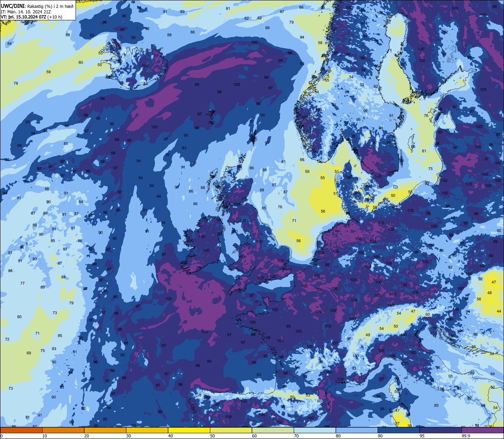
Task: Click the 30–40 amber legend swatch
Action: [147, 430]
